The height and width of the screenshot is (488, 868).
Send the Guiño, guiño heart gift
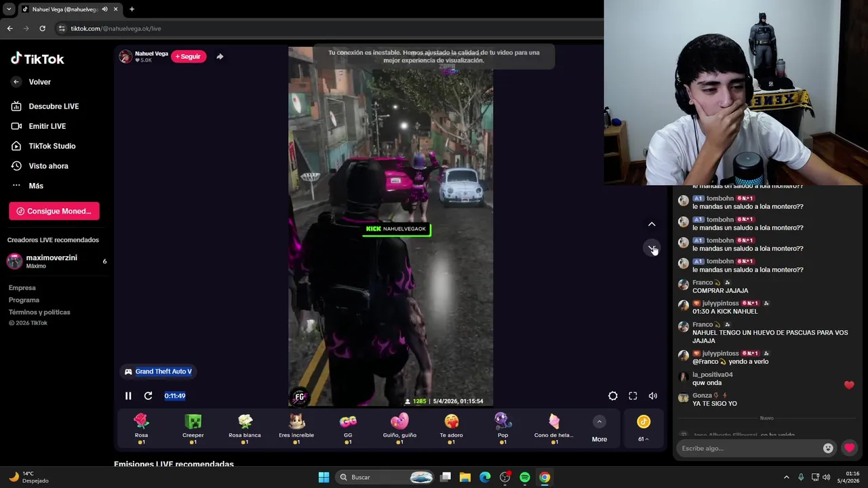(x=399, y=428)
